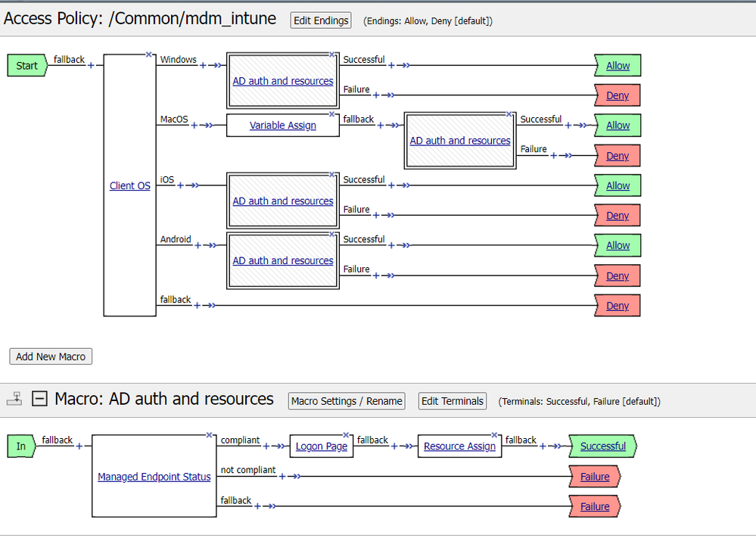Click the Add New Macro button

pos(51,356)
